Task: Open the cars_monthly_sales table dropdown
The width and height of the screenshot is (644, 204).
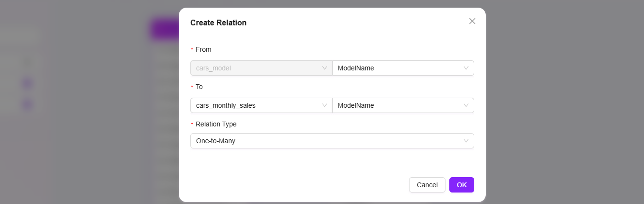Action: [x=261, y=105]
